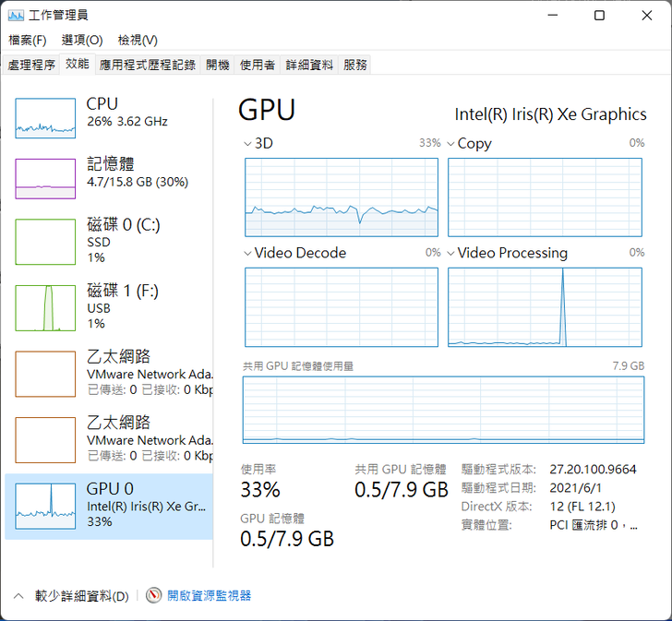The height and width of the screenshot is (621, 672).
Task: Select the Memory usage graph thumbnail
Action: tap(45, 178)
